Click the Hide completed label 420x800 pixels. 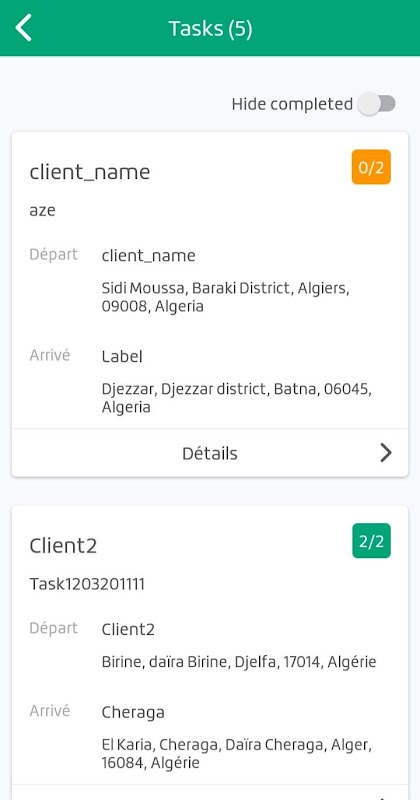292,104
